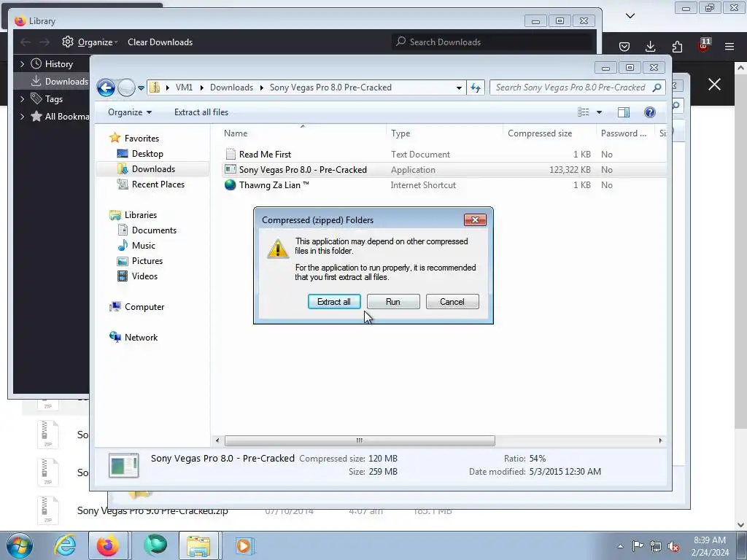Viewport: 747px width, 560px height.
Task: Open the Explorer Organize menu
Action: [x=130, y=112]
